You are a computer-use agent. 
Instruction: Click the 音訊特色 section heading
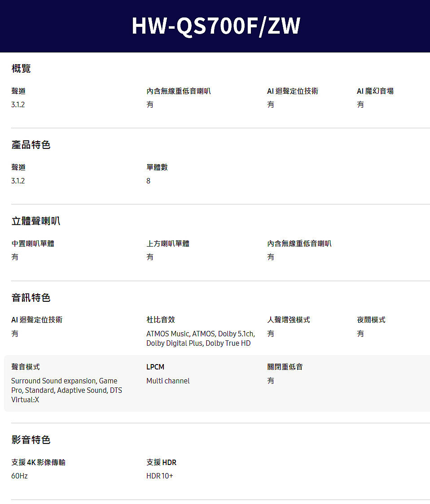31,297
